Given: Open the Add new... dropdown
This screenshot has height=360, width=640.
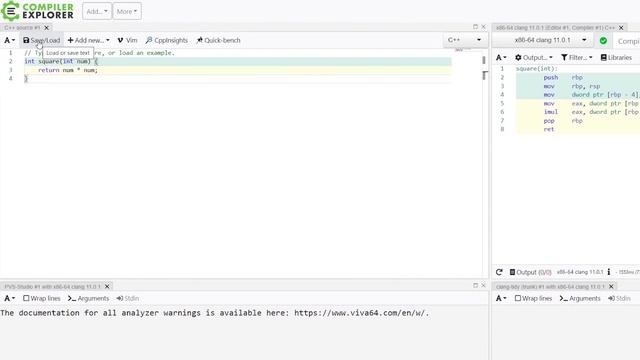Looking at the screenshot, I should coord(88,40).
